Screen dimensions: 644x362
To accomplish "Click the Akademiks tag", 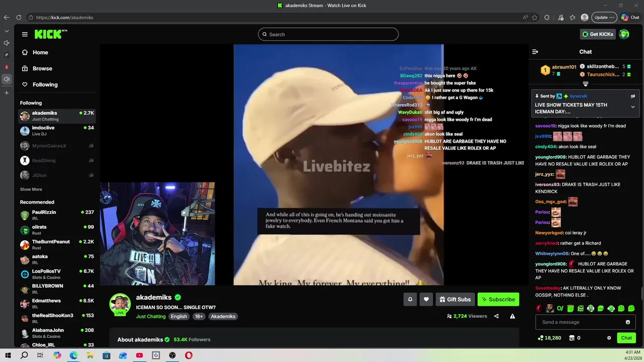I will click(x=223, y=316).
